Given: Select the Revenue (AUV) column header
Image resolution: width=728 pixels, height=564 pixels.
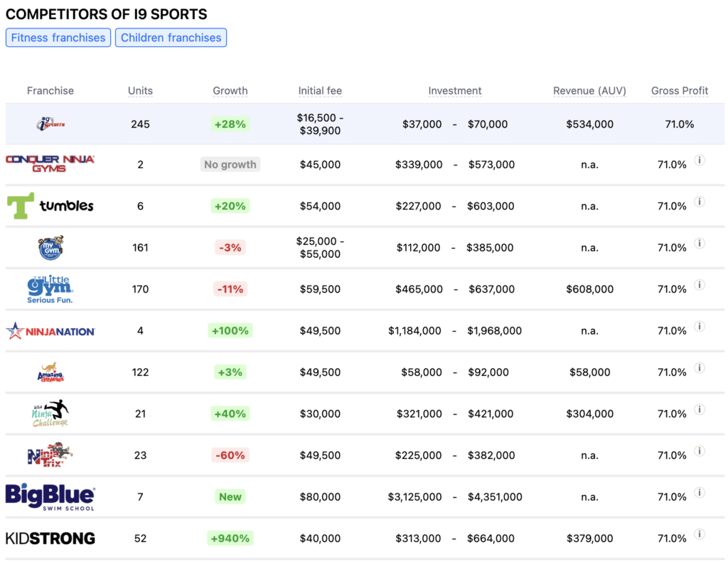Looking at the screenshot, I should point(589,90).
